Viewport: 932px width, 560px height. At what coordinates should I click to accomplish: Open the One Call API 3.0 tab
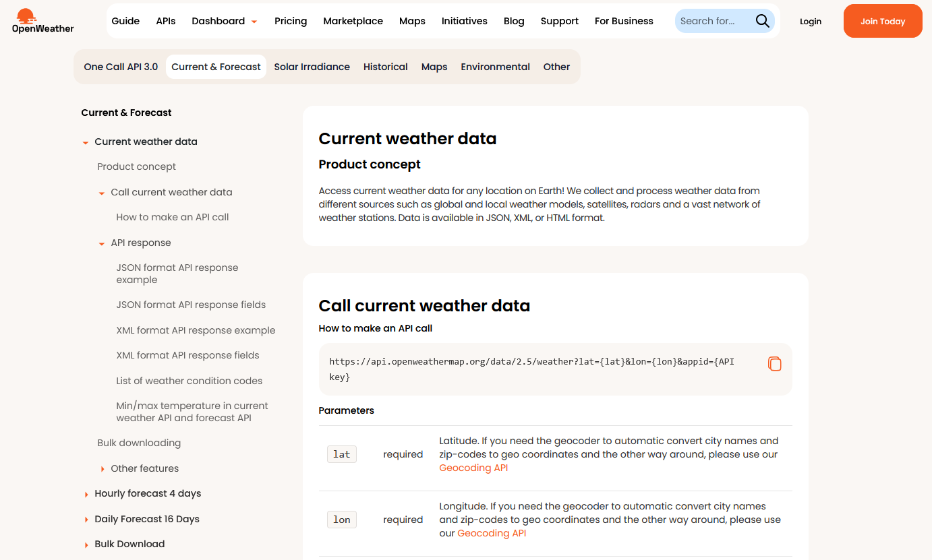(121, 67)
